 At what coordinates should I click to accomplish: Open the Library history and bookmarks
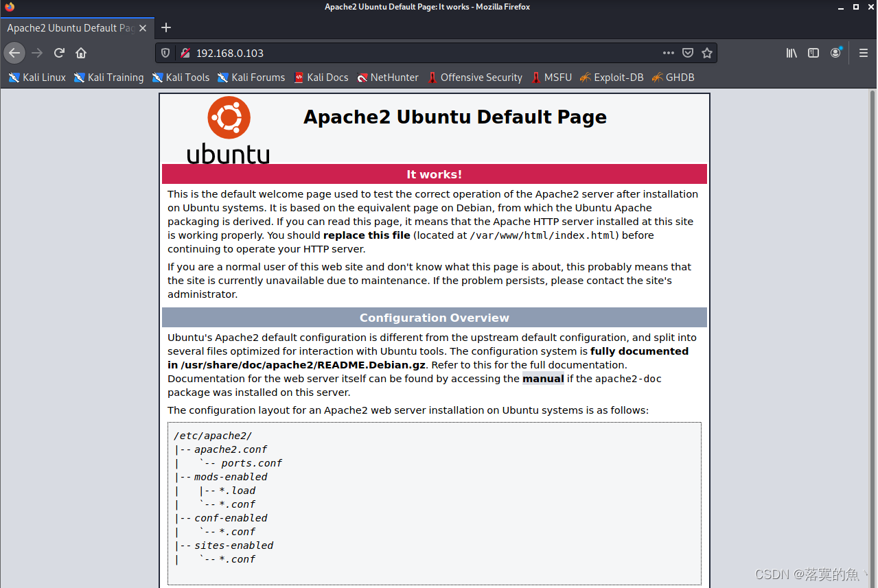pos(792,53)
